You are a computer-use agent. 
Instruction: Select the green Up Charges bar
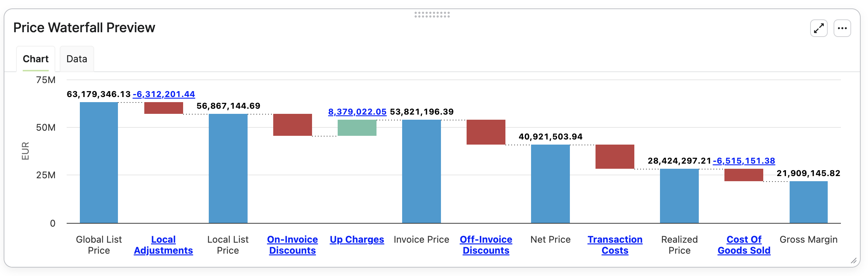357,128
